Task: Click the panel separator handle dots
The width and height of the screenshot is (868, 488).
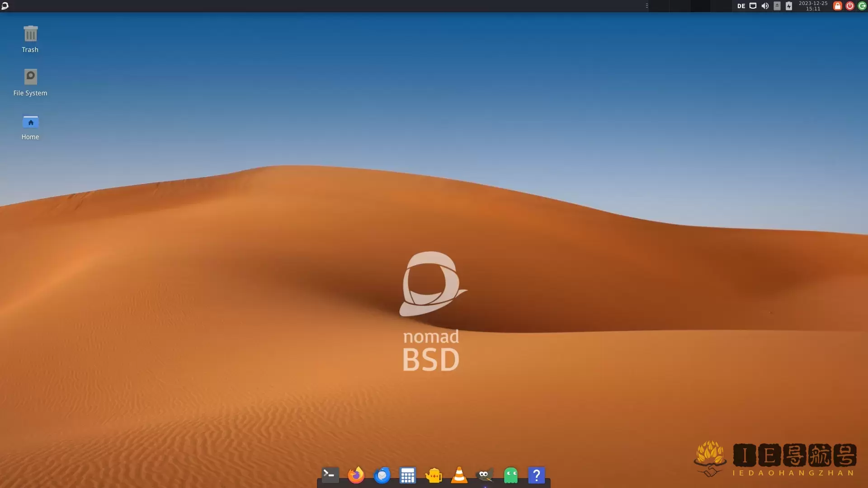Action: coord(647,6)
